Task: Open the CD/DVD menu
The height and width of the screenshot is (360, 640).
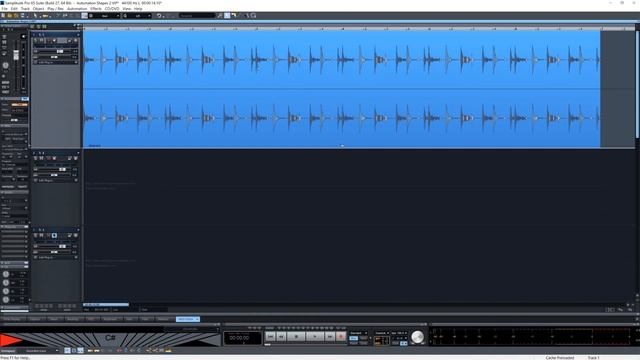Action: pyautogui.click(x=112, y=9)
